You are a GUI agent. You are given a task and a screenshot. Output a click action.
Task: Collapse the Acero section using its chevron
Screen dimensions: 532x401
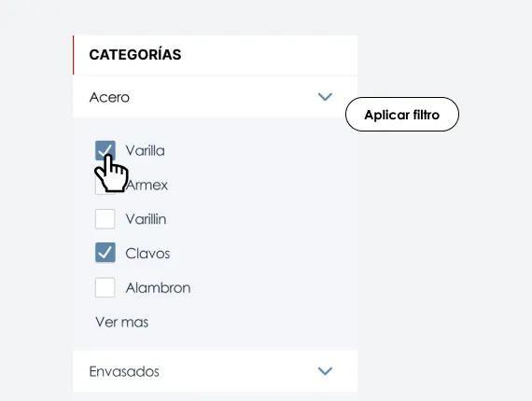[x=325, y=97]
